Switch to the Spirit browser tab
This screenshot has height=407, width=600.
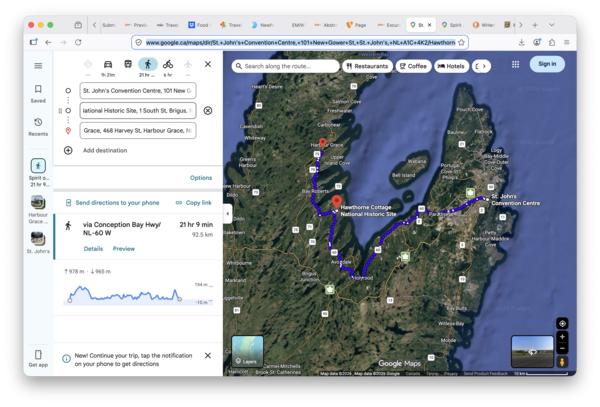[x=452, y=25]
